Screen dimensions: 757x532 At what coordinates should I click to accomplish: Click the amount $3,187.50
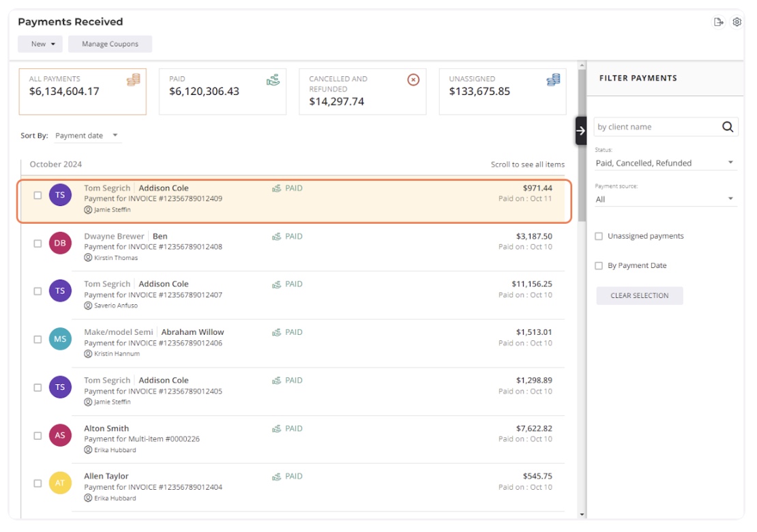534,236
